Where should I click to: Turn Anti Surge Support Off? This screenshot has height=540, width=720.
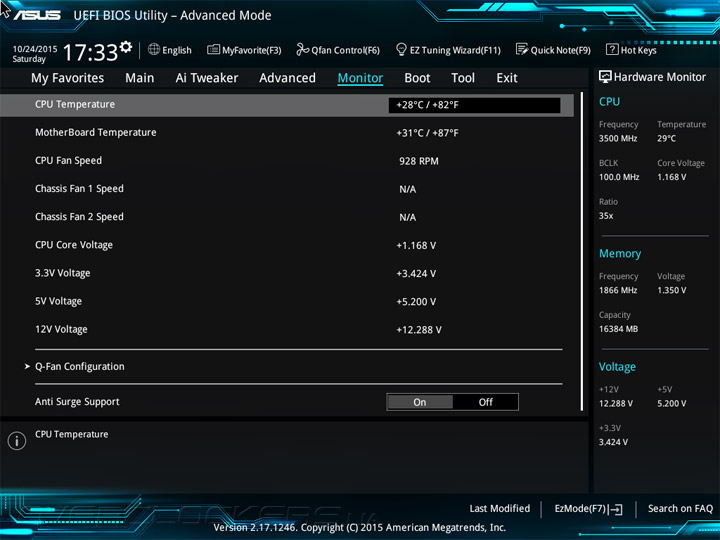485,402
